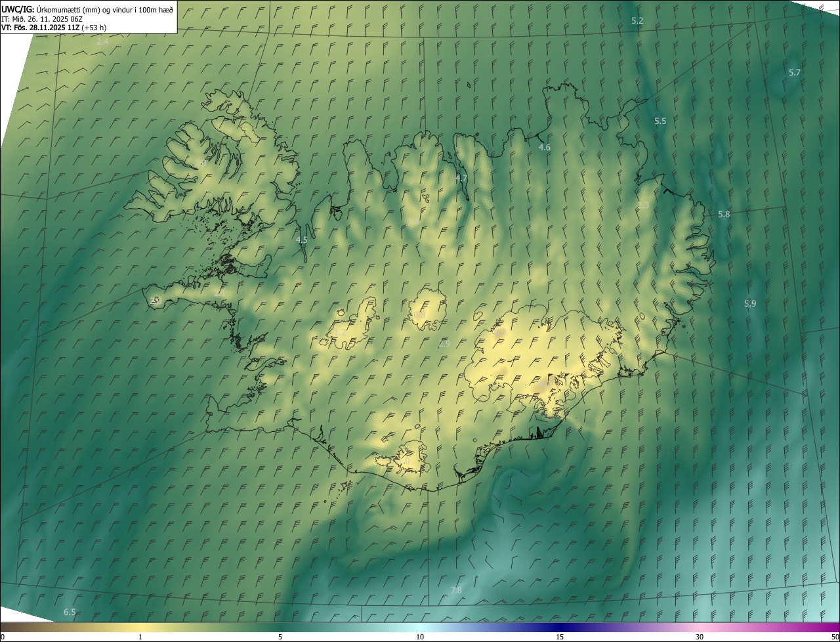840x642 pixels.
Task: Click the 5.9 value label on map
Action: click(750, 304)
